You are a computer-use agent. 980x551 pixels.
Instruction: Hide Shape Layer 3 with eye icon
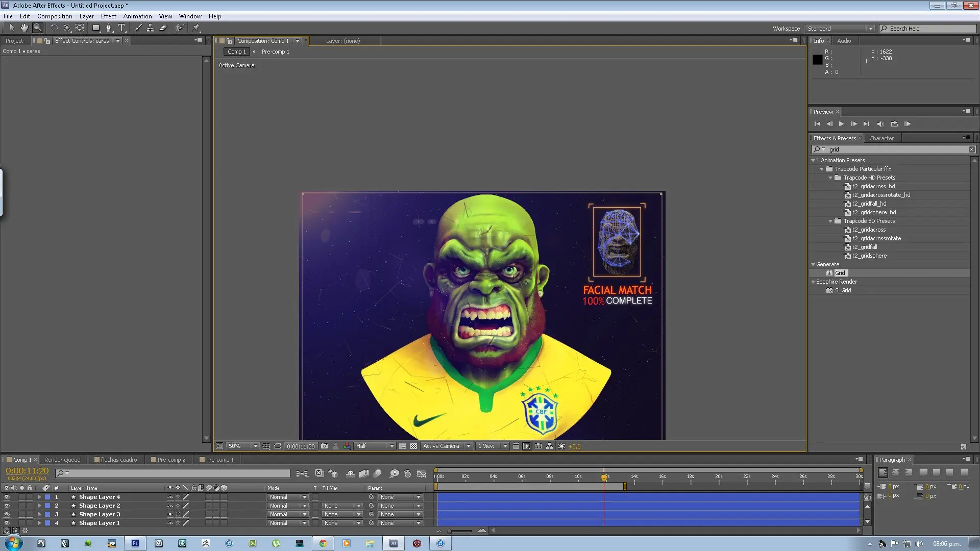pyautogui.click(x=7, y=515)
